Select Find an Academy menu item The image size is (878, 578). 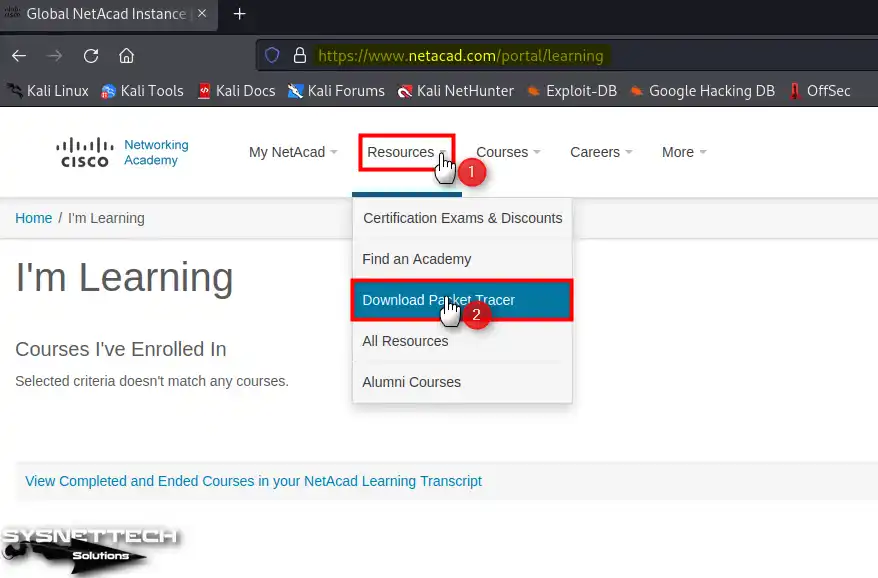[x=463, y=259]
